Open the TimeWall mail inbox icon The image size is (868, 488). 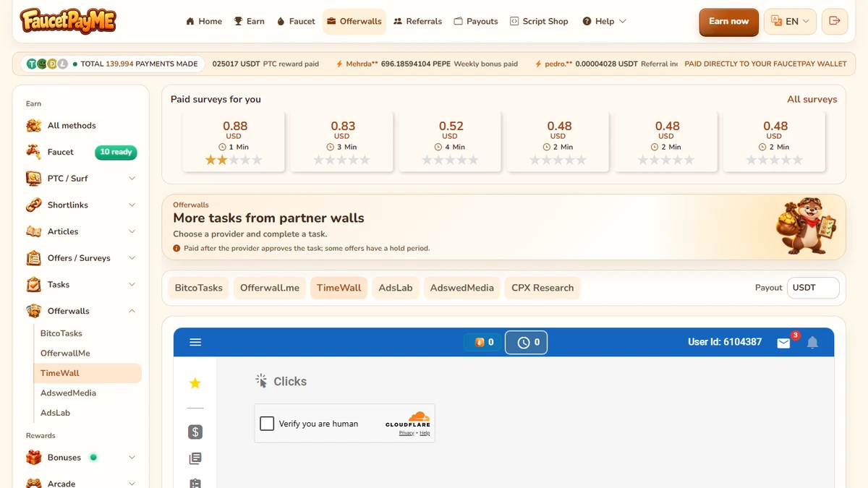(x=783, y=343)
